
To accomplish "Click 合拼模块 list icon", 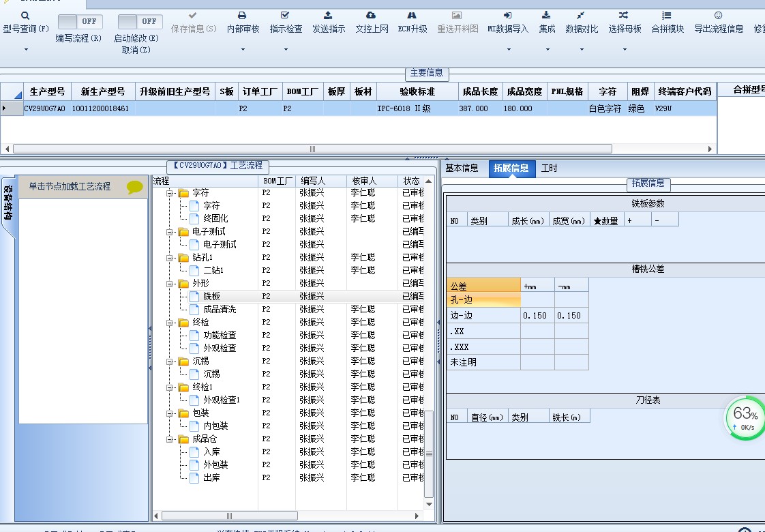I will [666, 16].
